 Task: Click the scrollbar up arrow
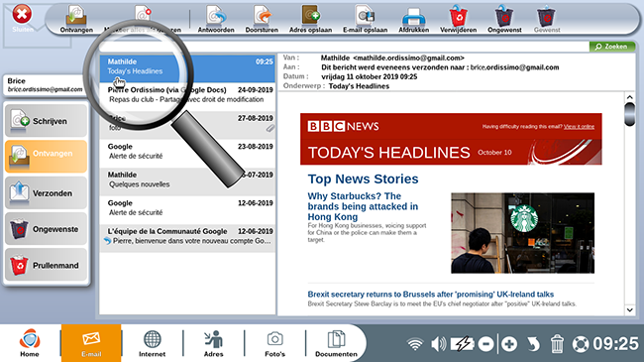[629, 97]
